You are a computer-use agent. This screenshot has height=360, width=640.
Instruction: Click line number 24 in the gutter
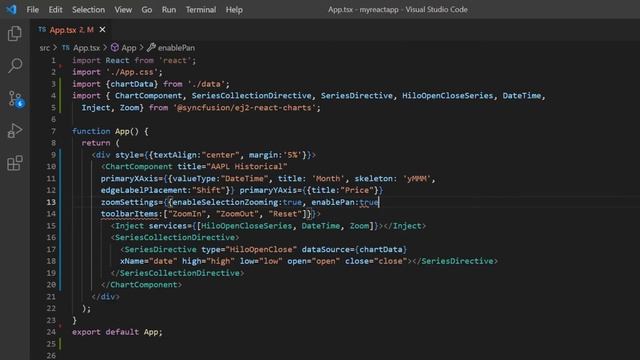[x=51, y=332]
